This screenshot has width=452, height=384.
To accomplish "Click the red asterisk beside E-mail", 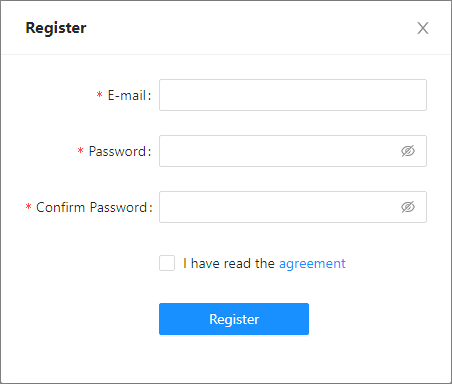I will click(99, 95).
